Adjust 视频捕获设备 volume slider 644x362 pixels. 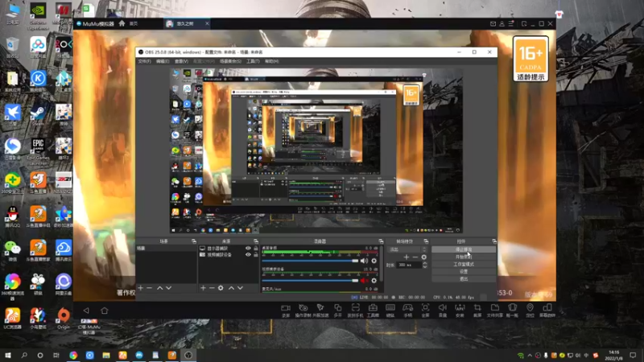(x=310, y=281)
